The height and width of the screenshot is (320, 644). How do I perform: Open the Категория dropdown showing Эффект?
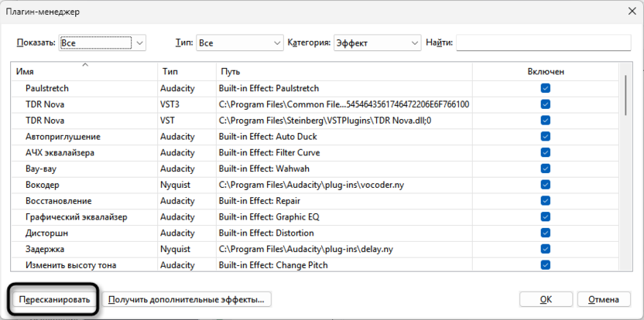pos(378,43)
